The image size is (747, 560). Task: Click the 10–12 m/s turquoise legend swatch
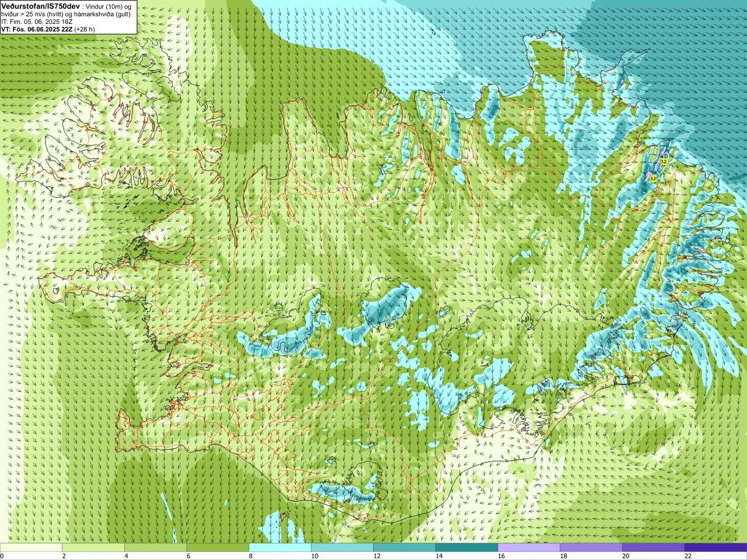coord(342,548)
